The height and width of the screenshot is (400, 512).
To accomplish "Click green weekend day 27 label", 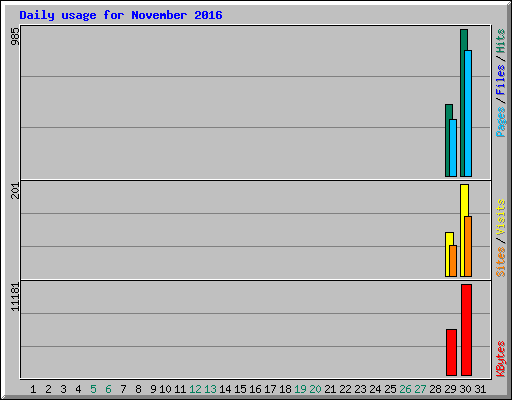I will 420,389.
